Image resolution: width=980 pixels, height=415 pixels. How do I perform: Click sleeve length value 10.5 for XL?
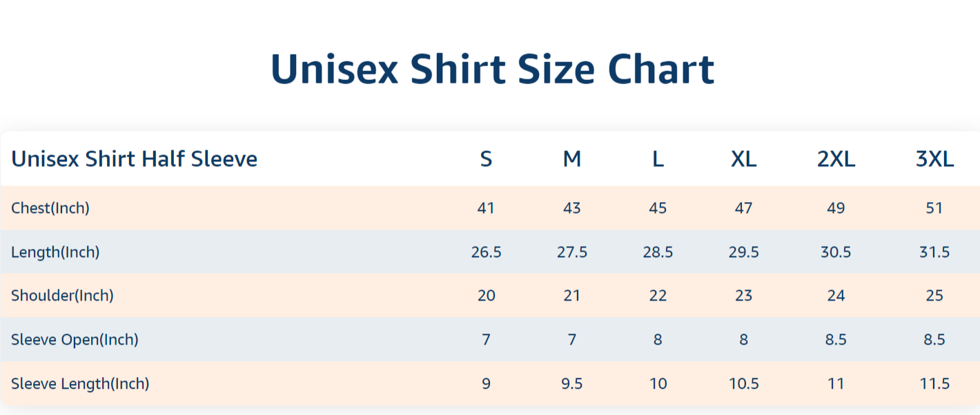[743, 383]
